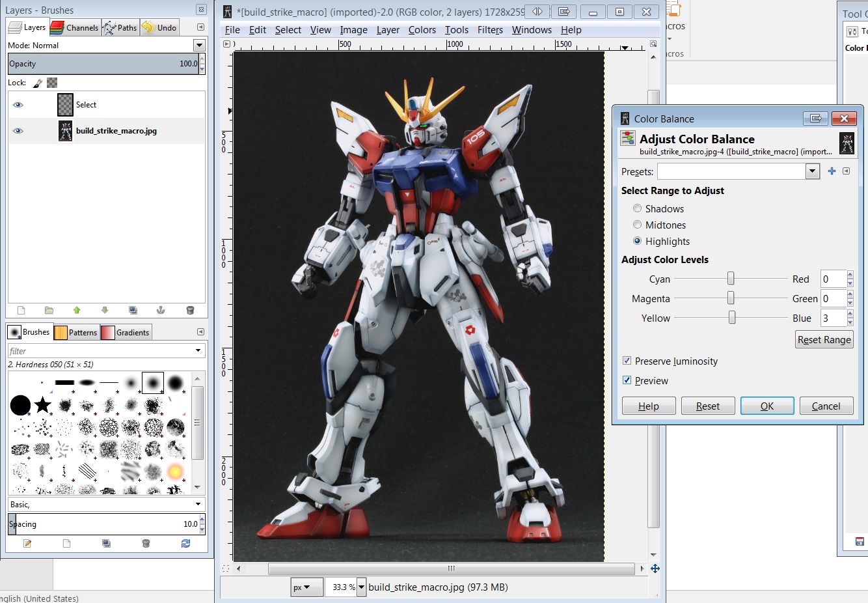Viewport: 868px width, 603px height.
Task: Click OK in Color Balance dialog
Action: coord(767,406)
